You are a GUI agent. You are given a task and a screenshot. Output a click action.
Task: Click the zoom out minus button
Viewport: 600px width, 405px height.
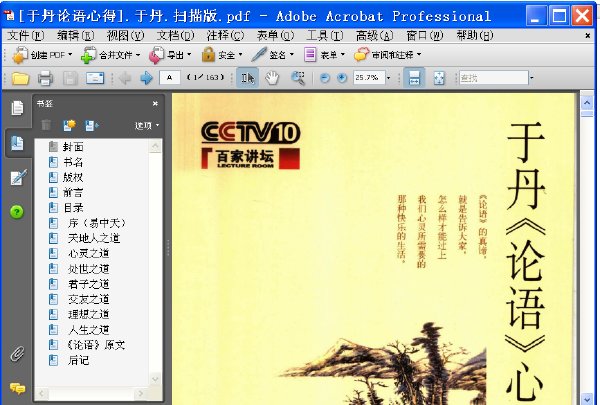[324, 78]
